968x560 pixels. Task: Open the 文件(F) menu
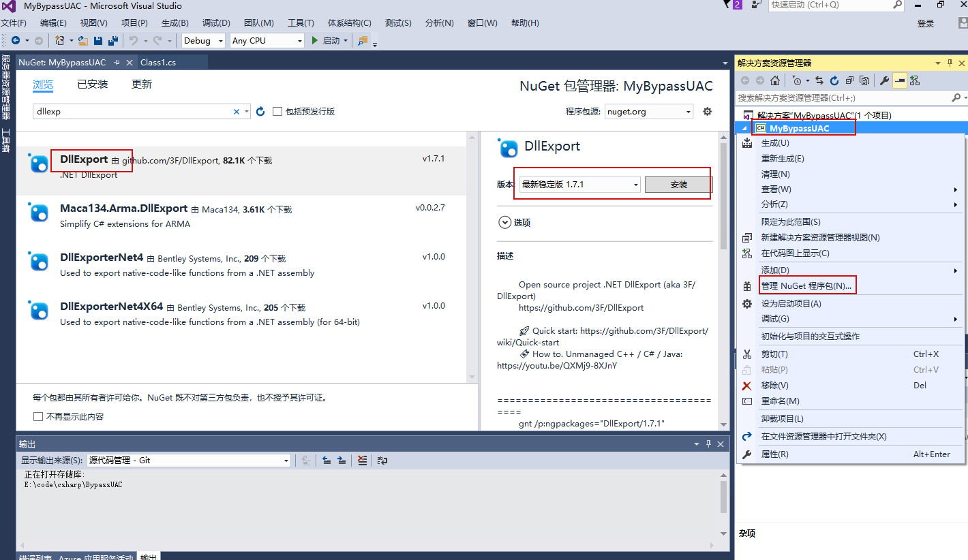click(x=14, y=22)
